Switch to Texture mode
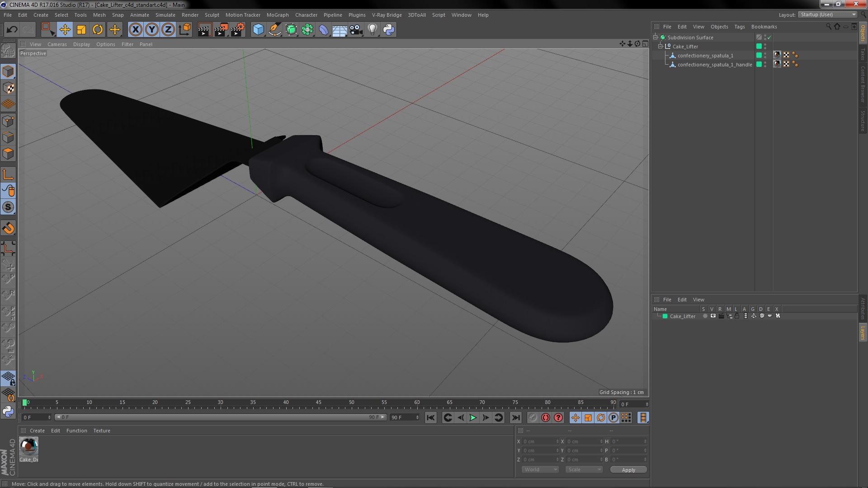 click(8, 88)
